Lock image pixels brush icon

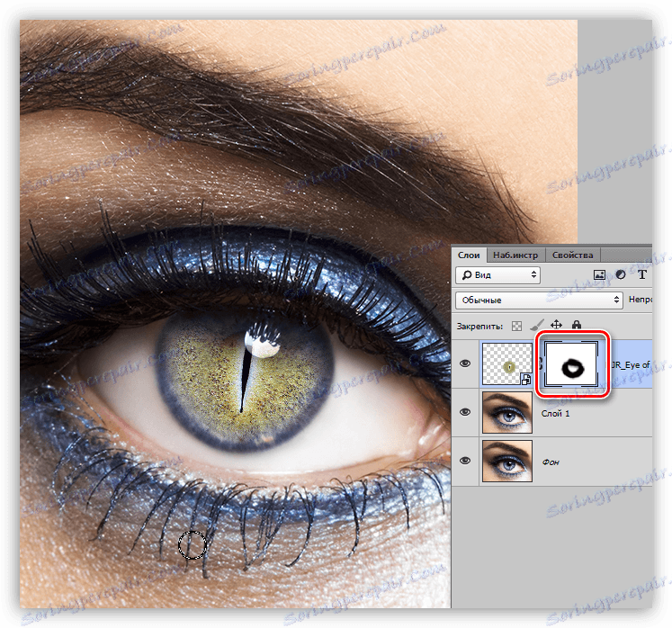pyautogui.click(x=536, y=326)
